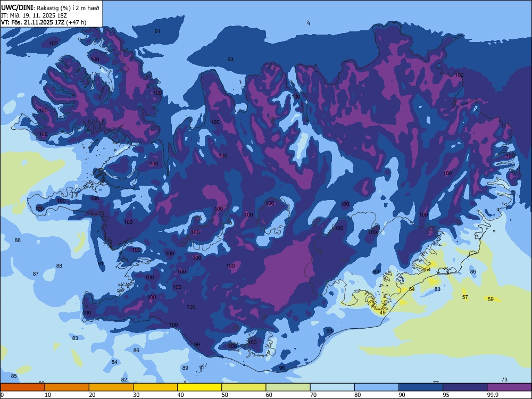Click the legend tick label "95"
532x399 pixels.
pyautogui.click(x=446, y=395)
